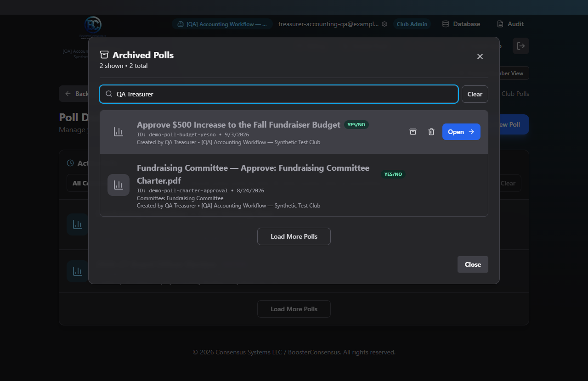Viewport: 588px width, 381px height.
Task: Select the Approve $500 Increase poll title
Action: coord(238,124)
